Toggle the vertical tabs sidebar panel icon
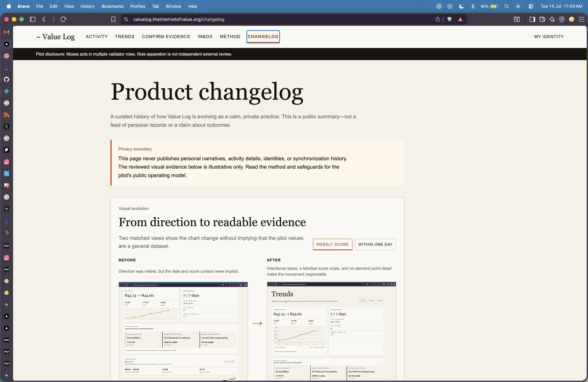 (33, 19)
